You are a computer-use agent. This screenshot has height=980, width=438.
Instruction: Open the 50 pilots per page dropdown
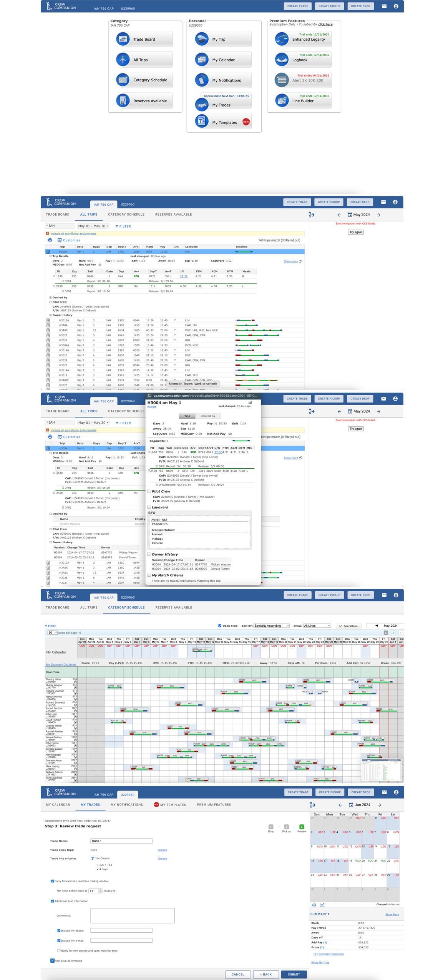coord(52,632)
